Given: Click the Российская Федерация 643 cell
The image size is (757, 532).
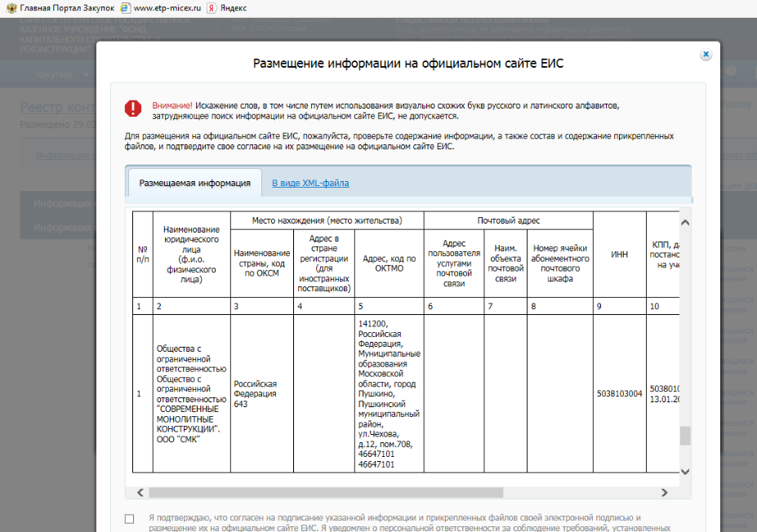Looking at the screenshot, I should pos(261,393).
